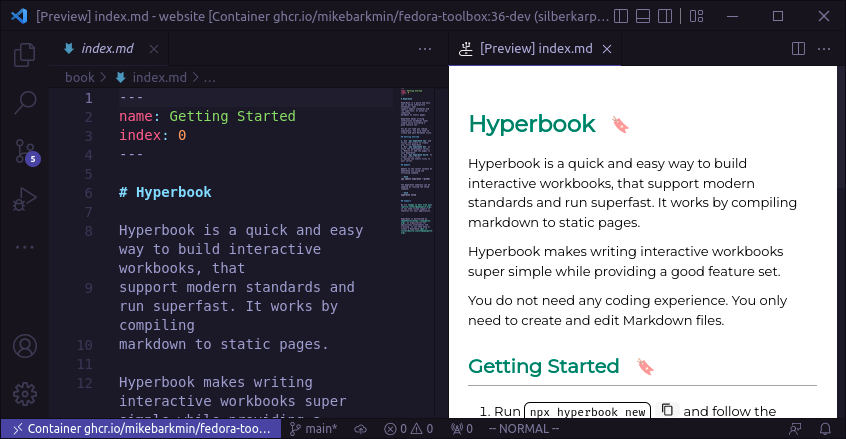This screenshot has width=846, height=439.
Task: Click the preview paragraph about coding experience
Action: point(627,310)
